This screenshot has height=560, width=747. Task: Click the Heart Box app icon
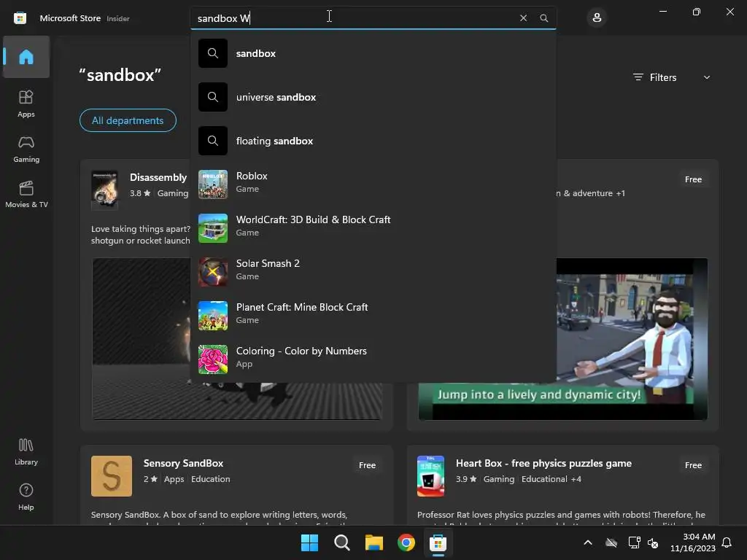[430, 476]
